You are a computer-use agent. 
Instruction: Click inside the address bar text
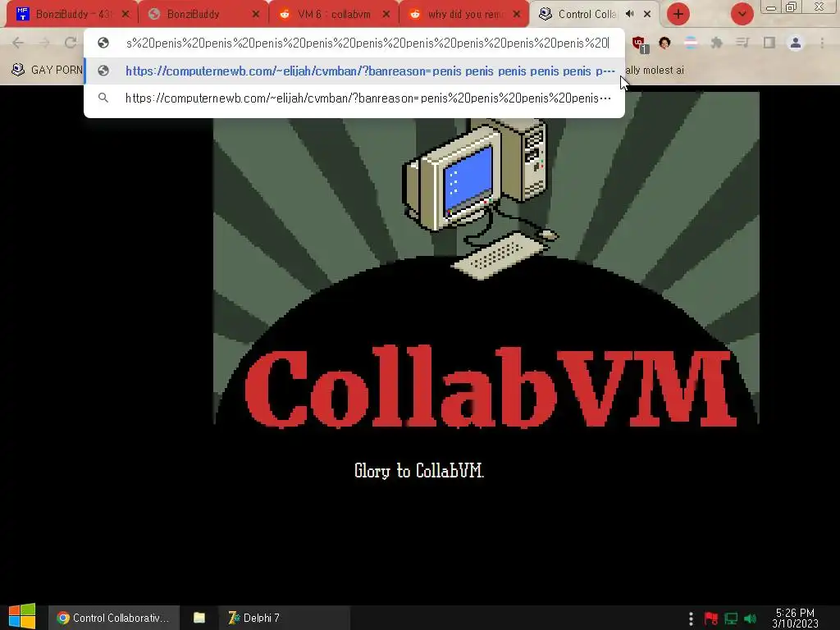[367, 43]
